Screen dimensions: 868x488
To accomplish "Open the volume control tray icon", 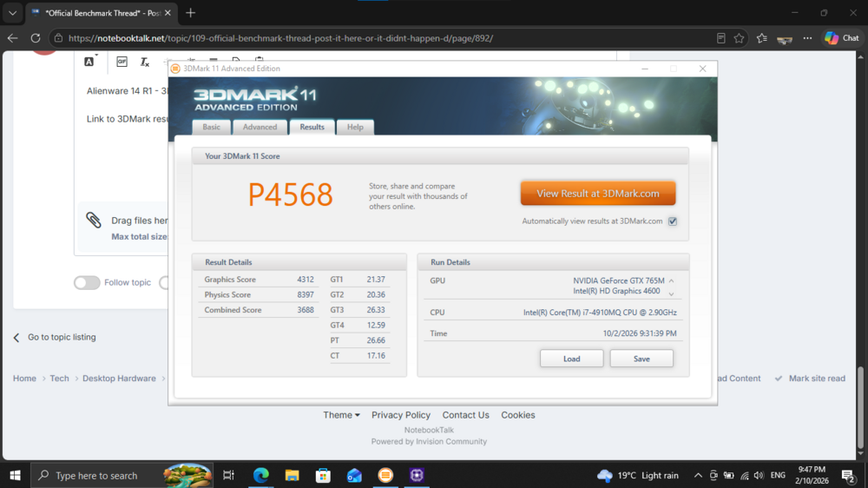I will 759,475.
